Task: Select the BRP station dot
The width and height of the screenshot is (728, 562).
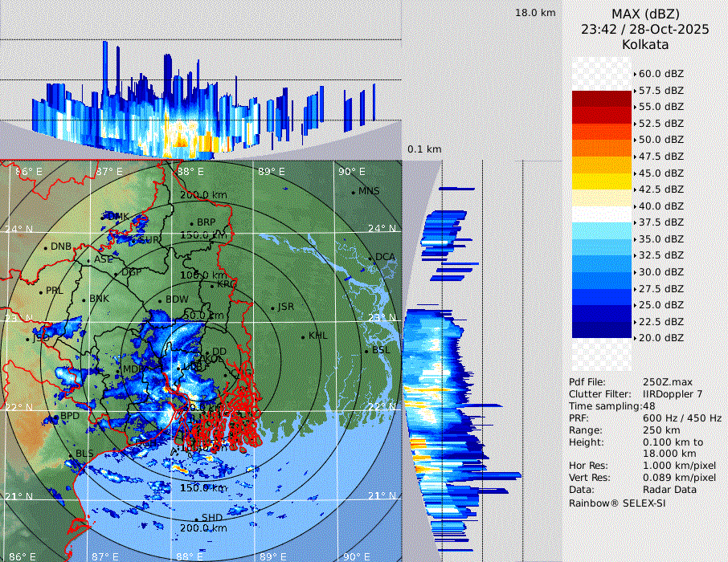Action: tap(192, 222)
